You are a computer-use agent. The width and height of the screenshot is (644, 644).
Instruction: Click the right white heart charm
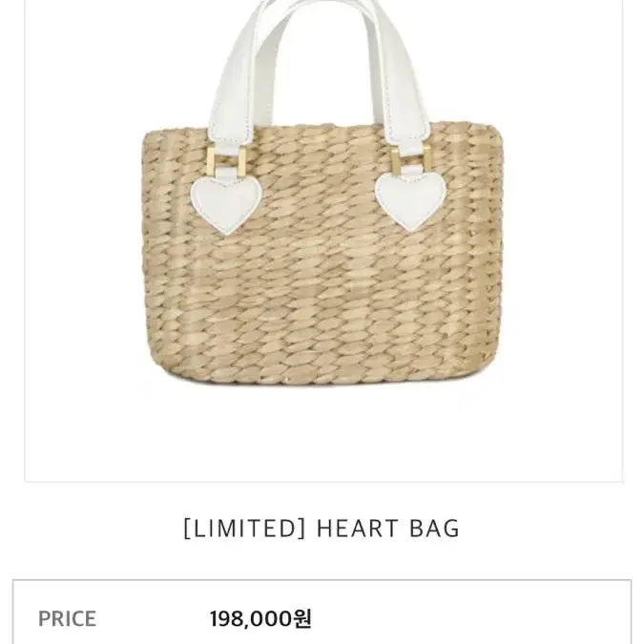tap(410, 201)
